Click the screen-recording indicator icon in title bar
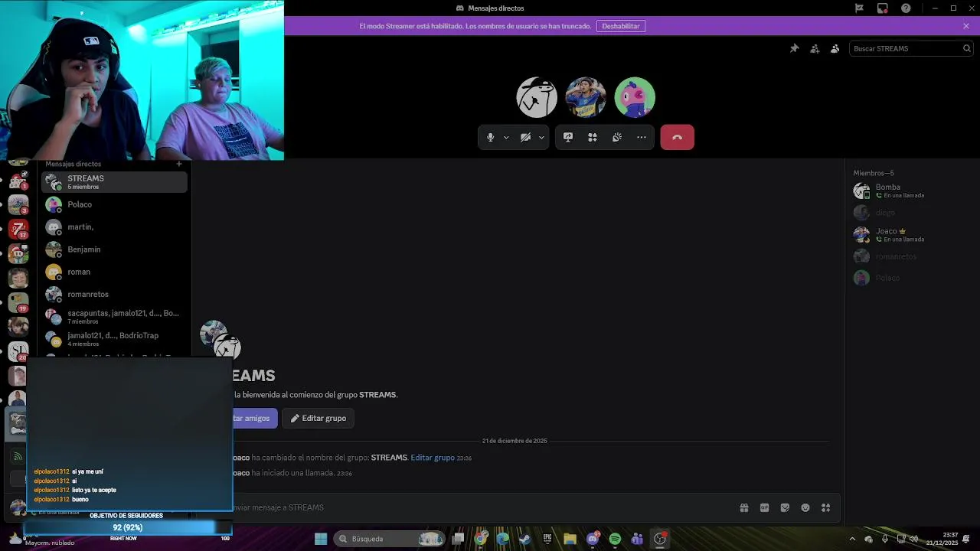The image size is (980, 551). (883, 8)
